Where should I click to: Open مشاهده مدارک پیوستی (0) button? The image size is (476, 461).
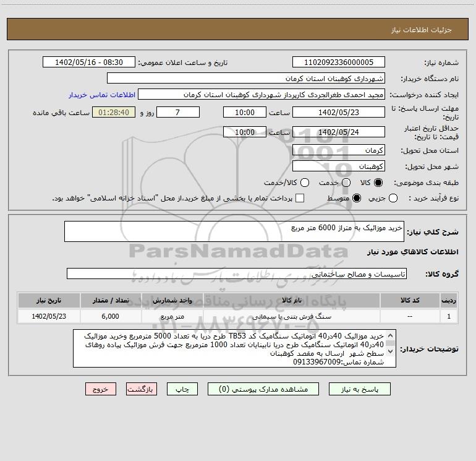[x=263, y=389]
